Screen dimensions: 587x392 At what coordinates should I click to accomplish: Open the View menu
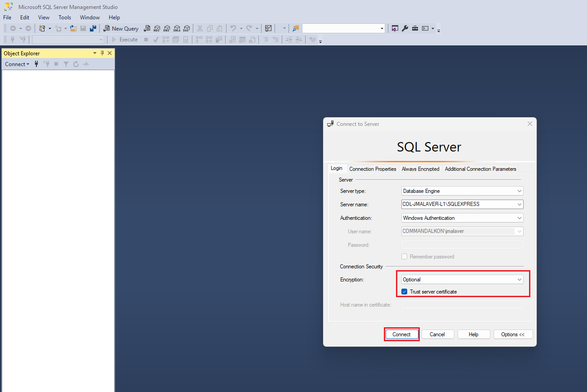44,18
